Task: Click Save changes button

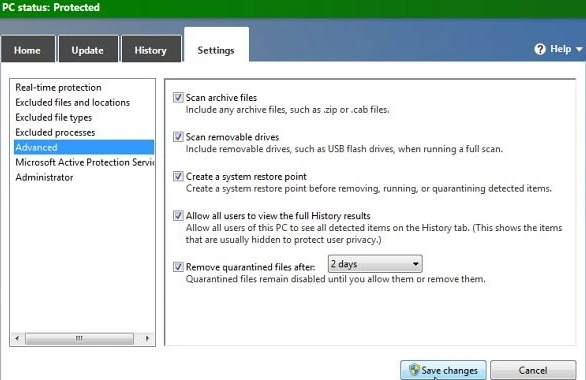Action: [443, 370]
